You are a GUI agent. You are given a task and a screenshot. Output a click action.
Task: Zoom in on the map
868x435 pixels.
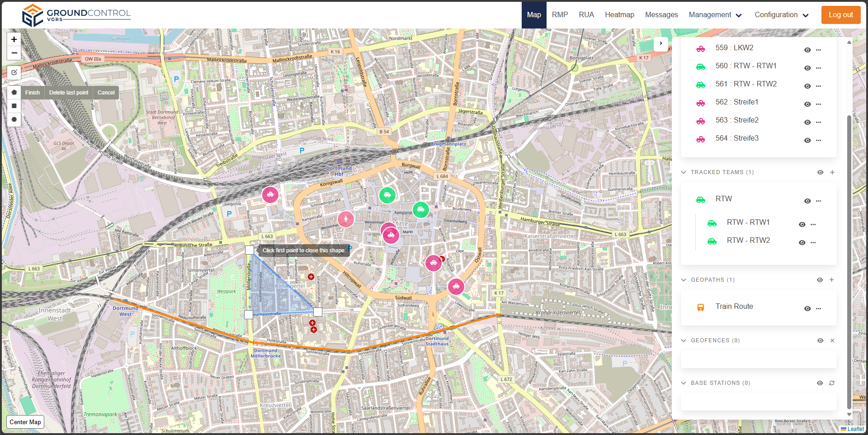(x=14, y=39)
